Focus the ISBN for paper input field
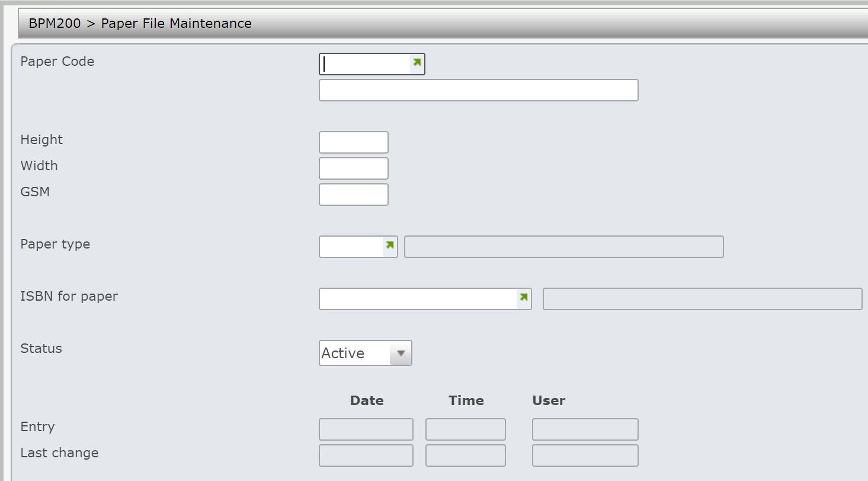Screen dimensions: 868x481 (418, 299)
